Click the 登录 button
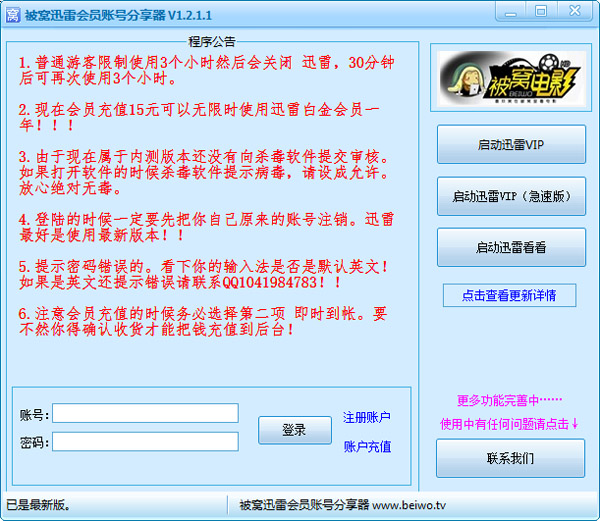Screen dimensions: 600x521 pos(295,430)
